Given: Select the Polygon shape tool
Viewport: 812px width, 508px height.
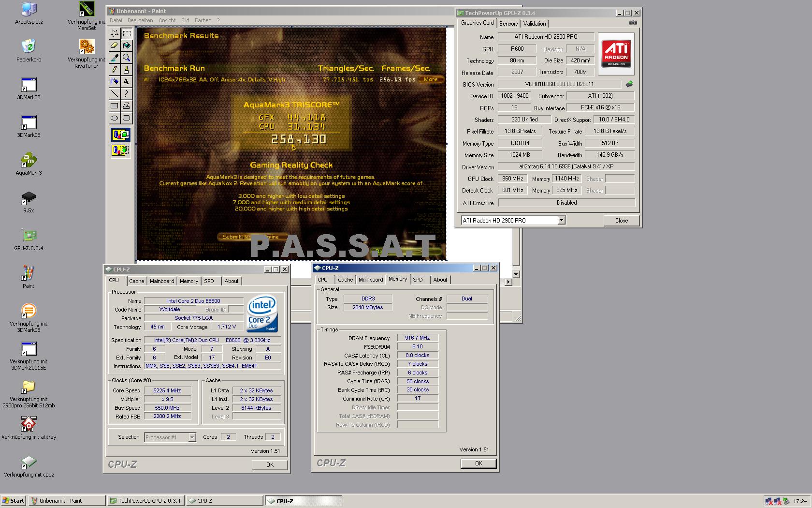Looking at the screenshot, I should click(127, 105).
